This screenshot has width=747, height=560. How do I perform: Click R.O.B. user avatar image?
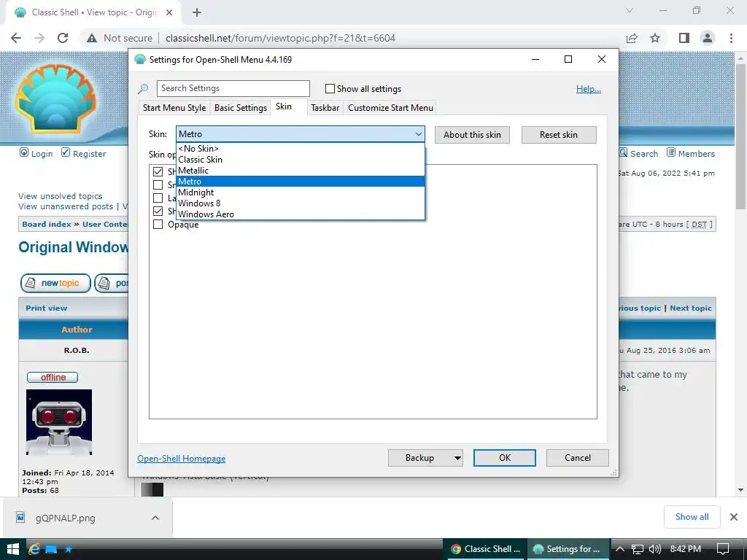[x=59, y=422]
